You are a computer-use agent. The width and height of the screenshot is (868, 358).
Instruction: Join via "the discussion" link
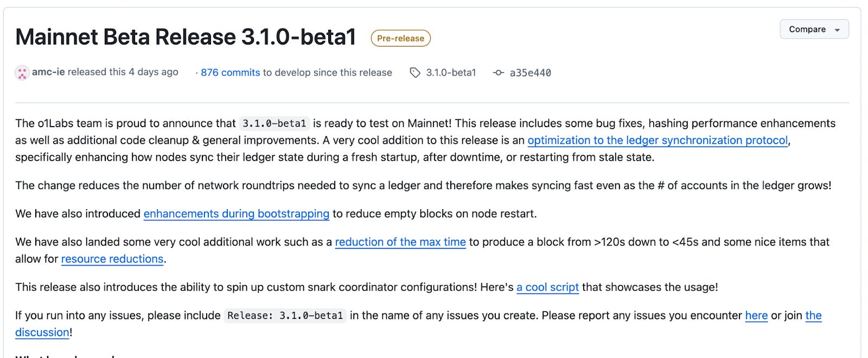tap(42, 332)
